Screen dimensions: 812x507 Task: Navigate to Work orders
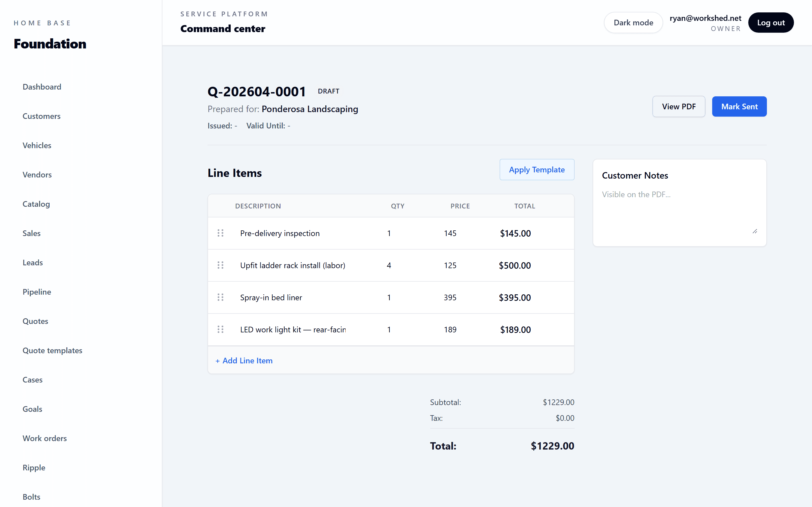pos(45,438)
